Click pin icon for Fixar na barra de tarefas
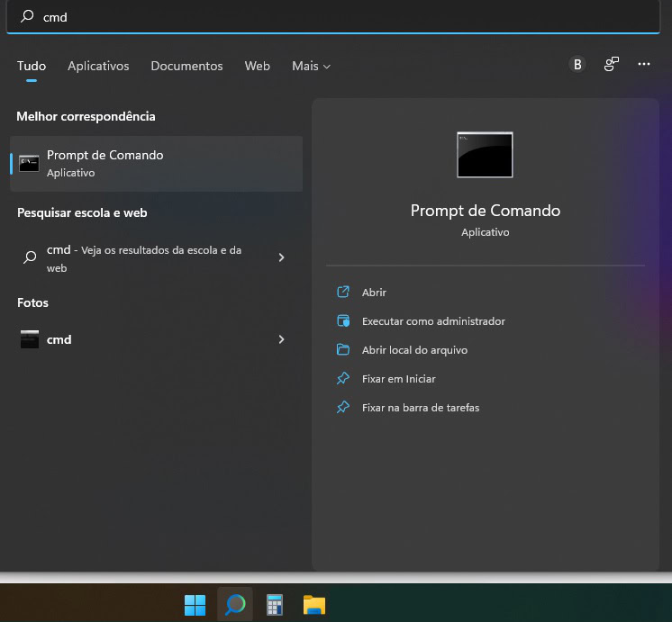The image size is (672, 622). coord(343,407)
